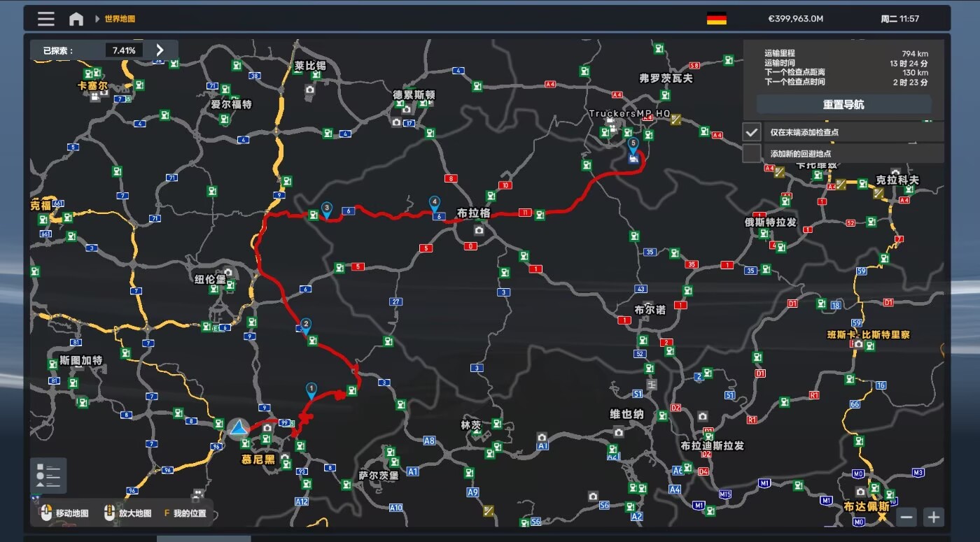Click the 弗罗茨瓦夫 city label
Screen dimensions: 980x542
pyautogui.click(x=666, y=78)
